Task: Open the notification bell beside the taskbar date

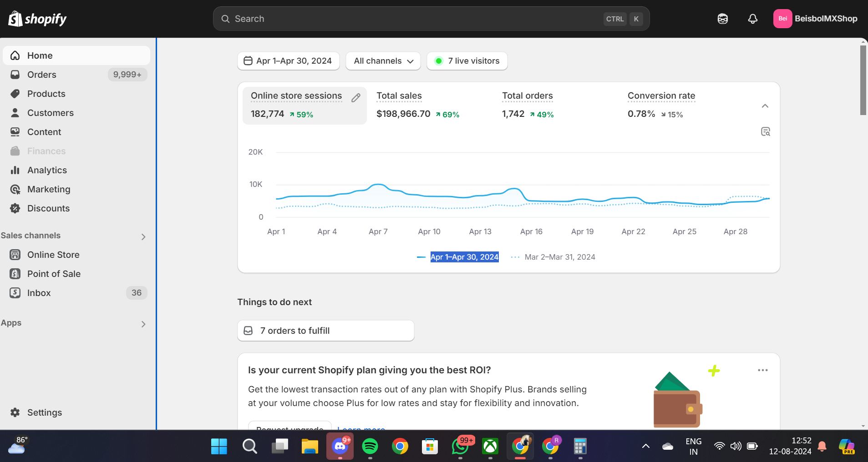Action: [822, 446]
